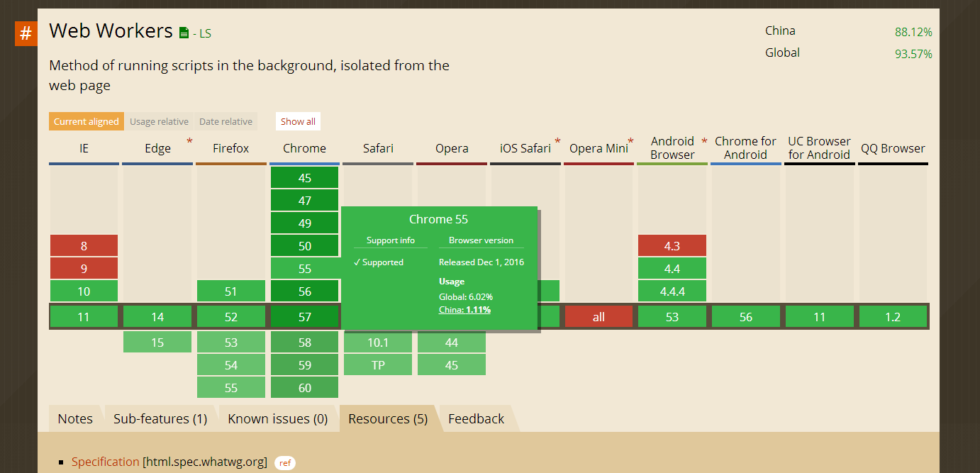This screenshot has width=980, height=473.
Task: Select the QQ Browser 1.2 cell
Action: pos(893,317)
